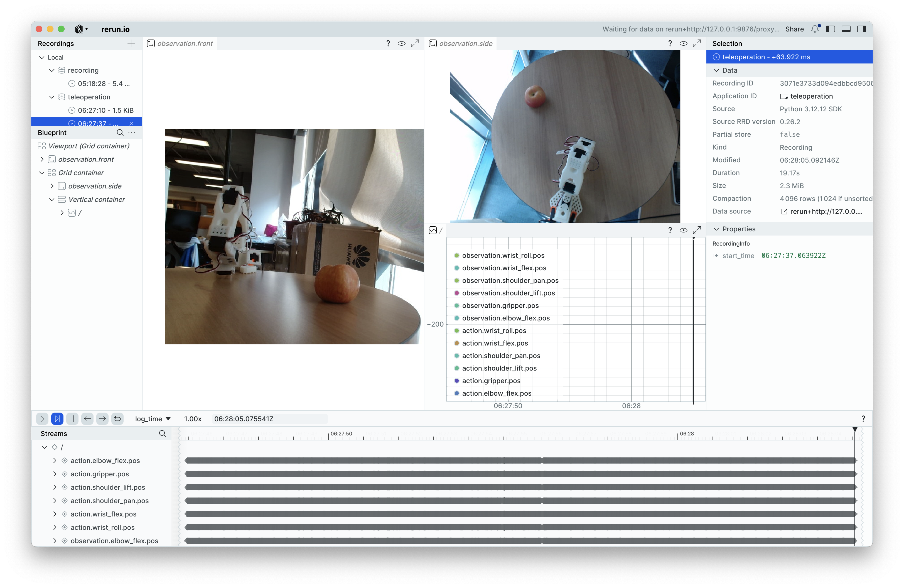Toggle the loop playback icon
904x588 pixels.
pyautogui.click(x=117, y=419)
